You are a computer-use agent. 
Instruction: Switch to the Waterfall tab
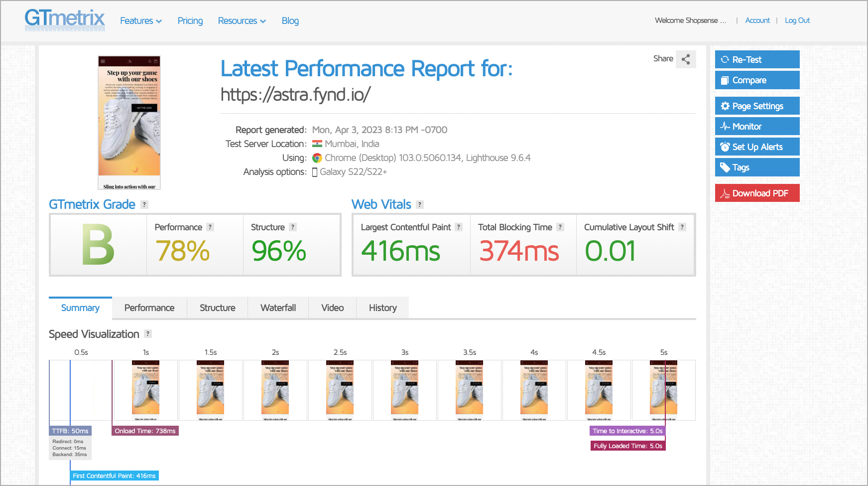(x=278, y=308)
